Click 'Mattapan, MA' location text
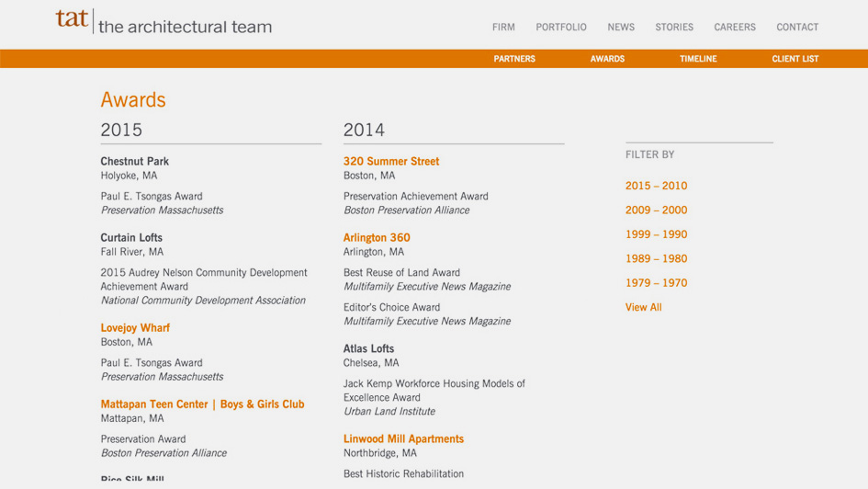This screenshot has width=868, height=489. (132, 418)
